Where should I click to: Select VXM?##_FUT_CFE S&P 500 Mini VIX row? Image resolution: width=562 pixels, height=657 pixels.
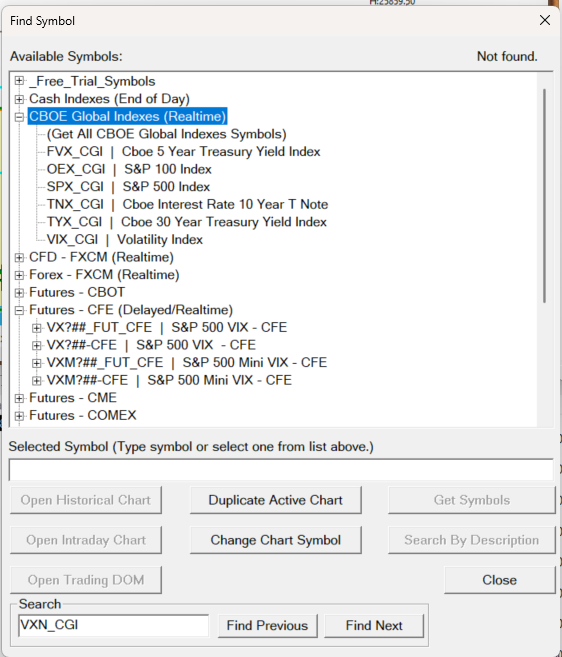click(187, 363)
